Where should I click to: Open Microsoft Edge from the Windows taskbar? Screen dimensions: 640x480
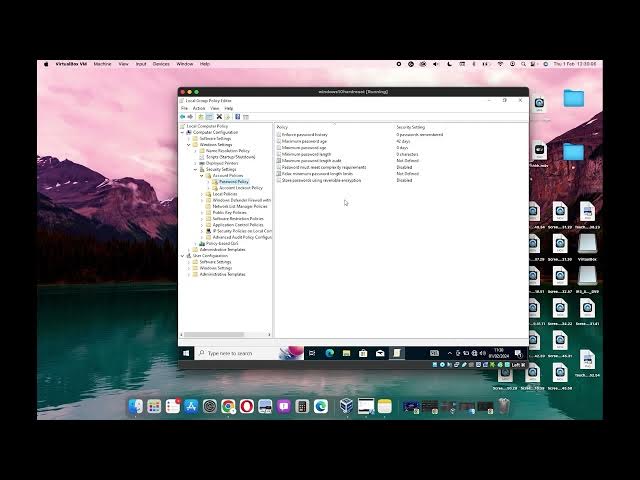coord(329,353)
